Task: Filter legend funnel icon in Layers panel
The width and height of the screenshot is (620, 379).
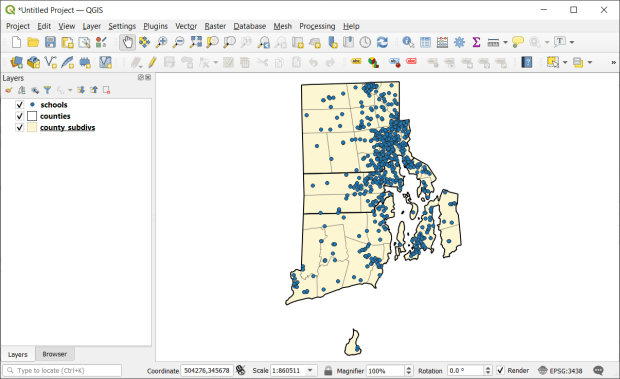Action: 47,91
